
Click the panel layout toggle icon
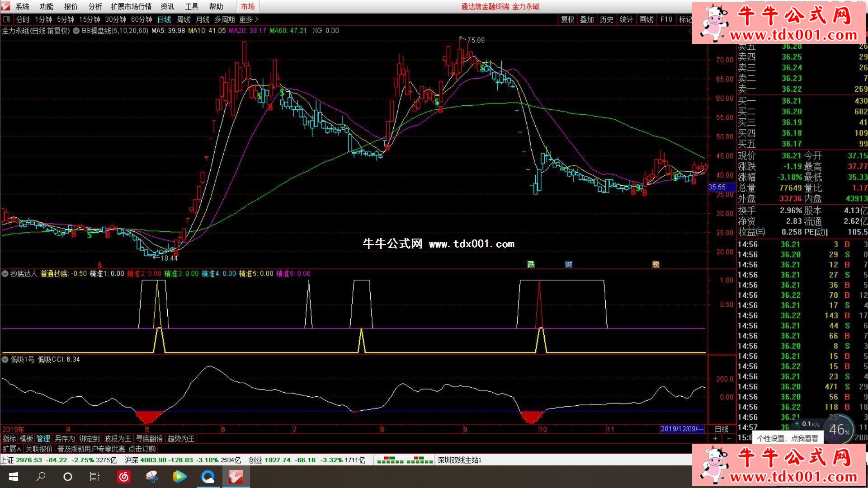6,19
